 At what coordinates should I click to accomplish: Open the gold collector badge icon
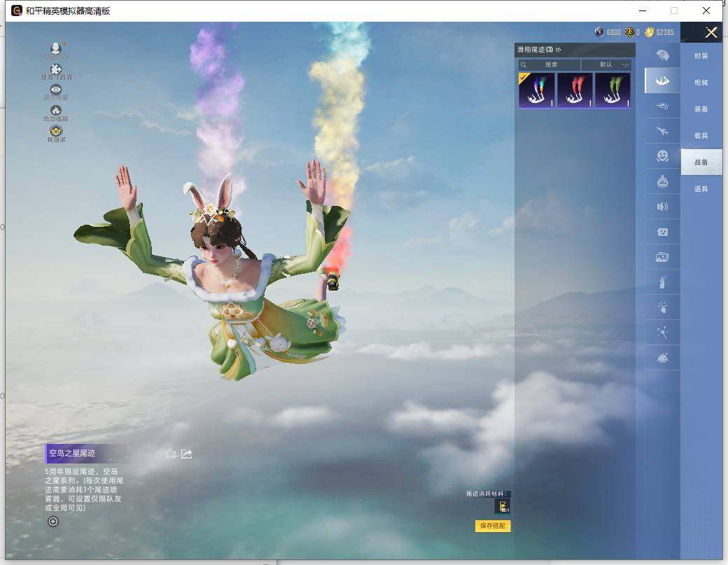(56, 131)
